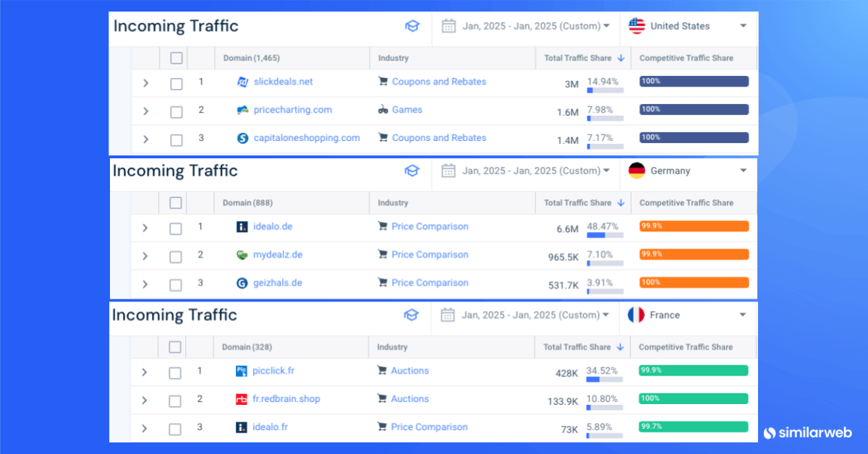The width and height of the screenshot is (868, 454).
Task: Open the United States country dropdown
Action: (x=687, y=26)
